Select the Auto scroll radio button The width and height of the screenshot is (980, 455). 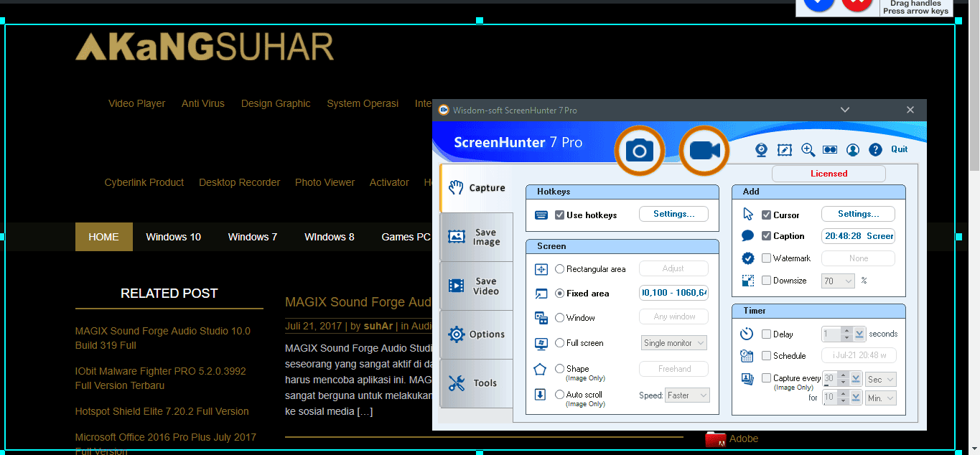(x=560, y=395)
